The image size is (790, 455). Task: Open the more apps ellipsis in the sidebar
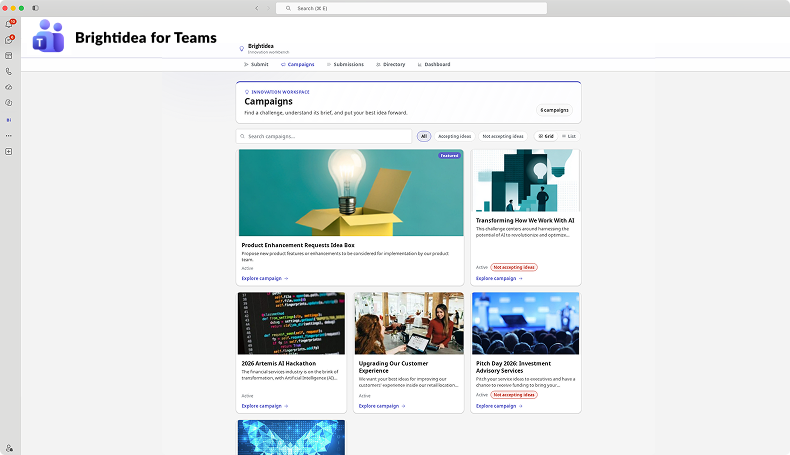[9, 136]
